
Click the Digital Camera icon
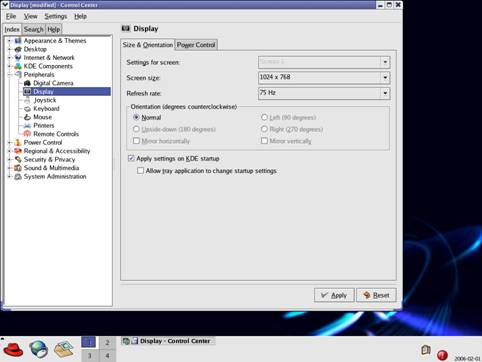pyautogui.click(x=27, y=83)
